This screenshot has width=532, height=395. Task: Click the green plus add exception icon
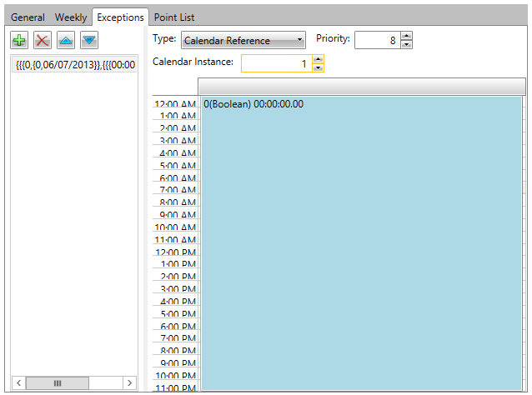pyautogui.click(x=19, y=40)
